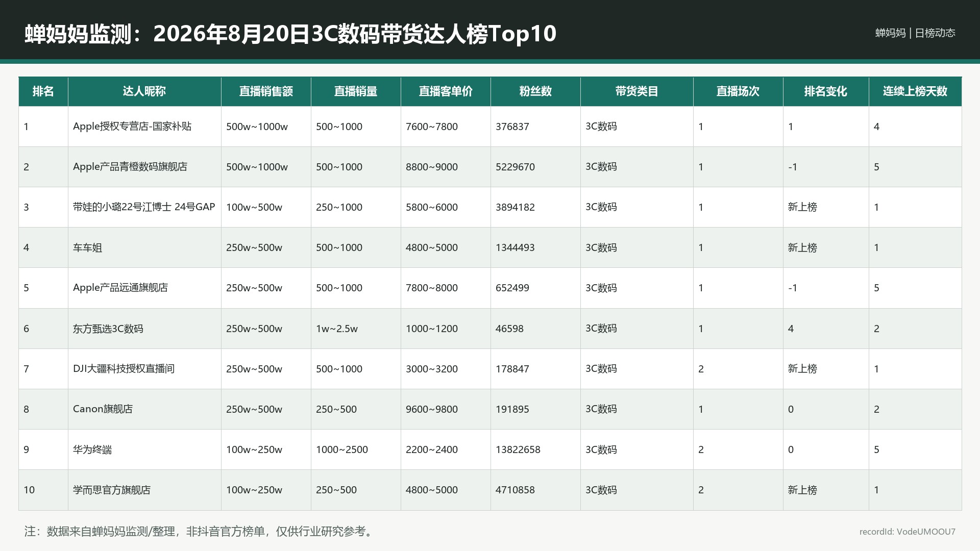The width and height of the screenshot is (980, 551).
Task: Click the 直播场次 column header
Action: tap(738, 91)
